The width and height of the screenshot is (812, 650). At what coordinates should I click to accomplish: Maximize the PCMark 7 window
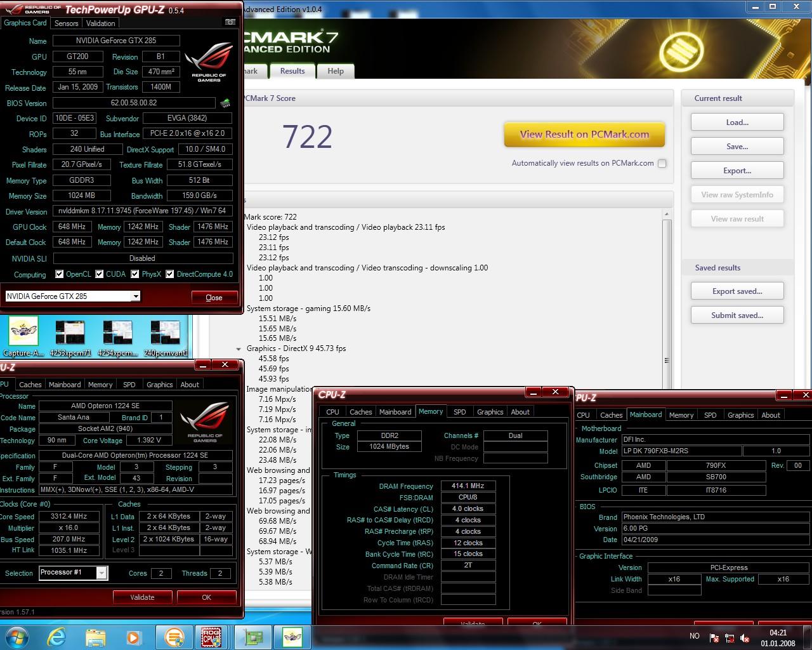pos(773,6)
